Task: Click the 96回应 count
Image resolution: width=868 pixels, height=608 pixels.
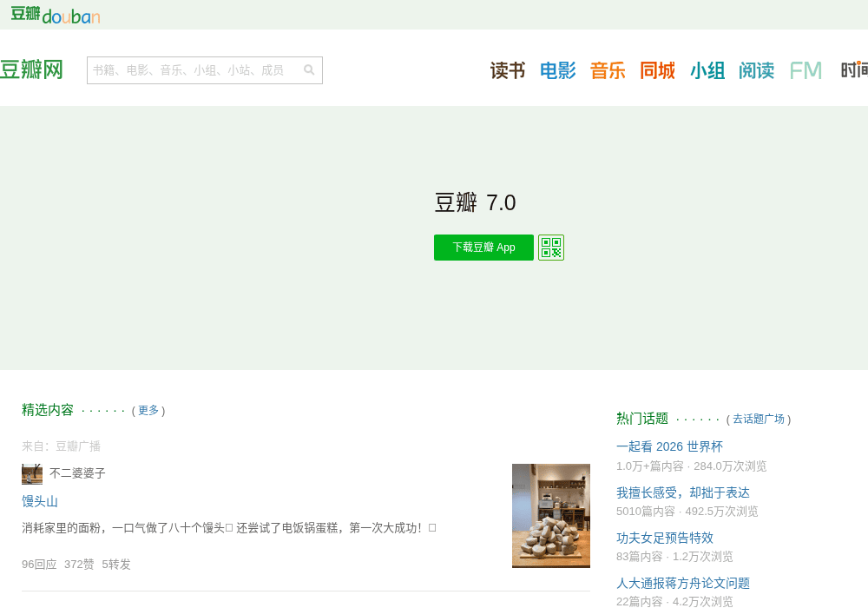Action: click(x=39, y=565)
